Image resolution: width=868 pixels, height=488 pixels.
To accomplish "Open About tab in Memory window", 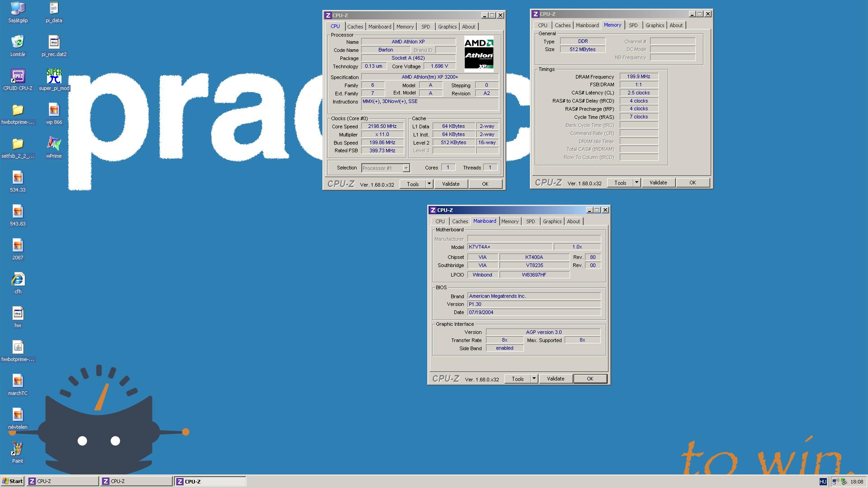I will [x=676, y=25].
